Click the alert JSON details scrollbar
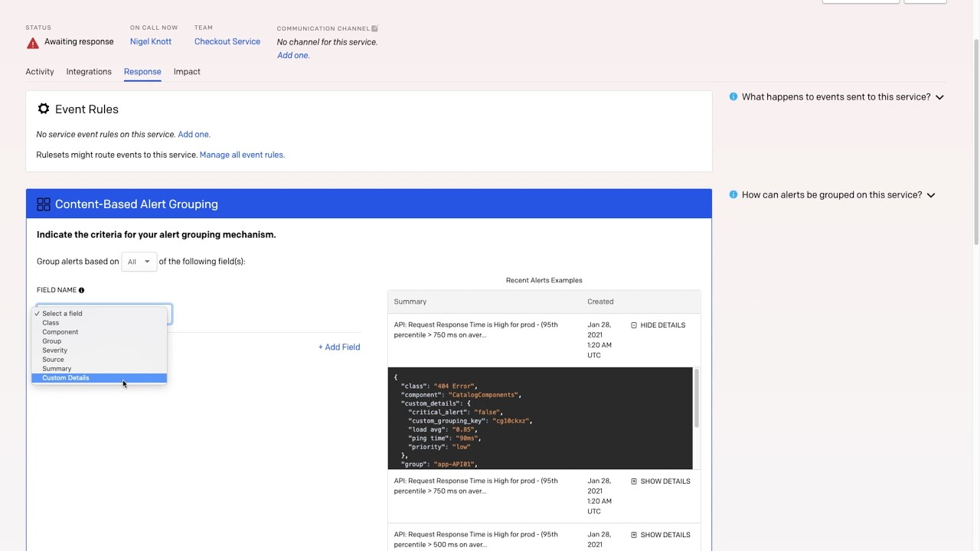The image size is (980, 551). (697, 398)
